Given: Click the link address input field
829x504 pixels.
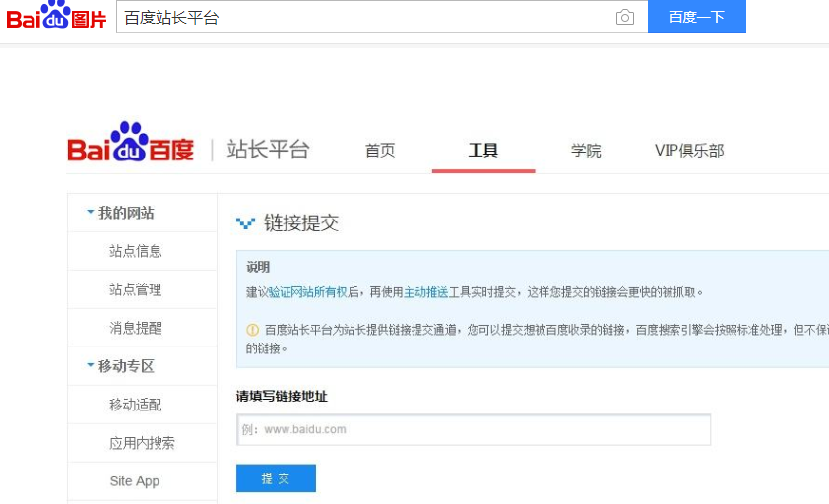Looking at the screenshot, I should [x=474, y=429].
